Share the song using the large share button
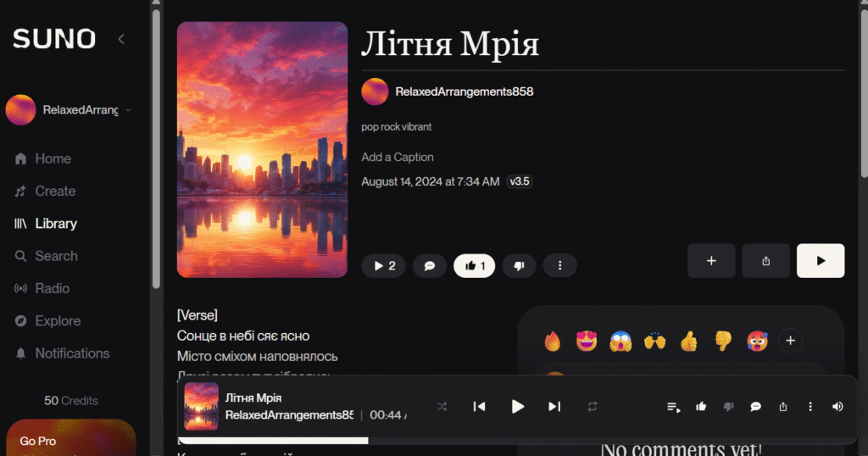 click(766, 261)
